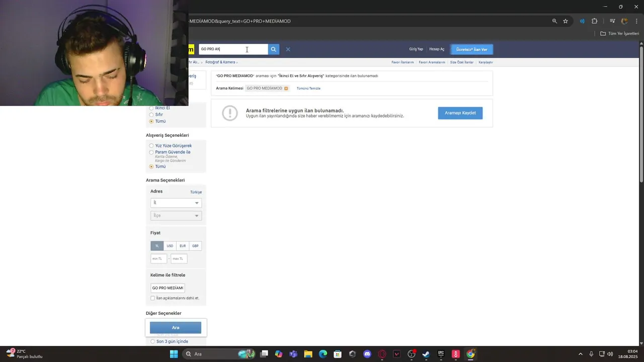
Task: Open the Chrome three-dot menu
Action: click(x=636, y=21)
